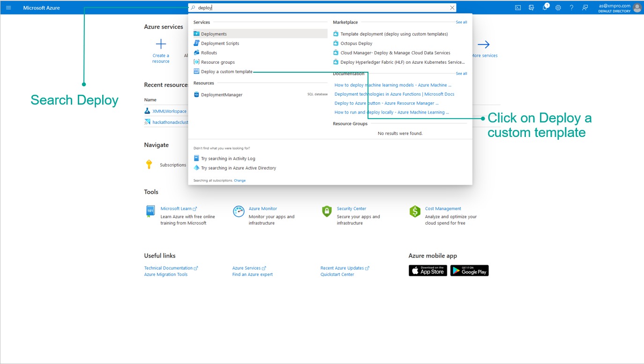Open Security Center tool link
This screenshot has height=364, width=644.
pos(351,209)
